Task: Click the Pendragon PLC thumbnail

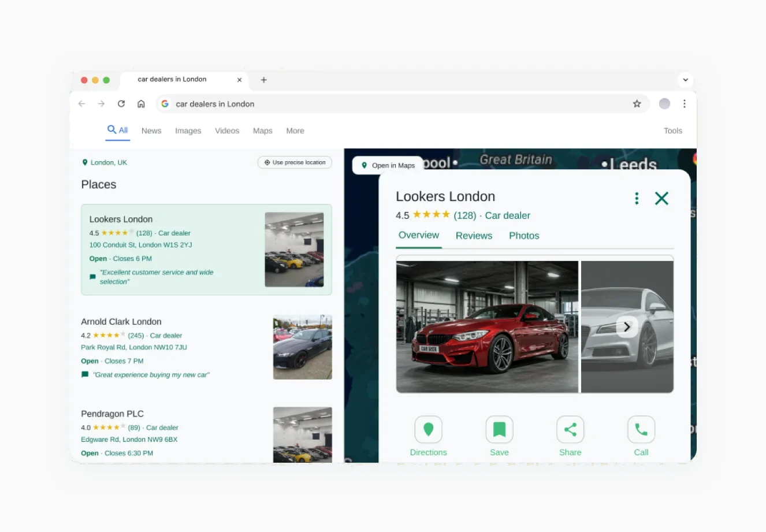Action: click(303, 434)
